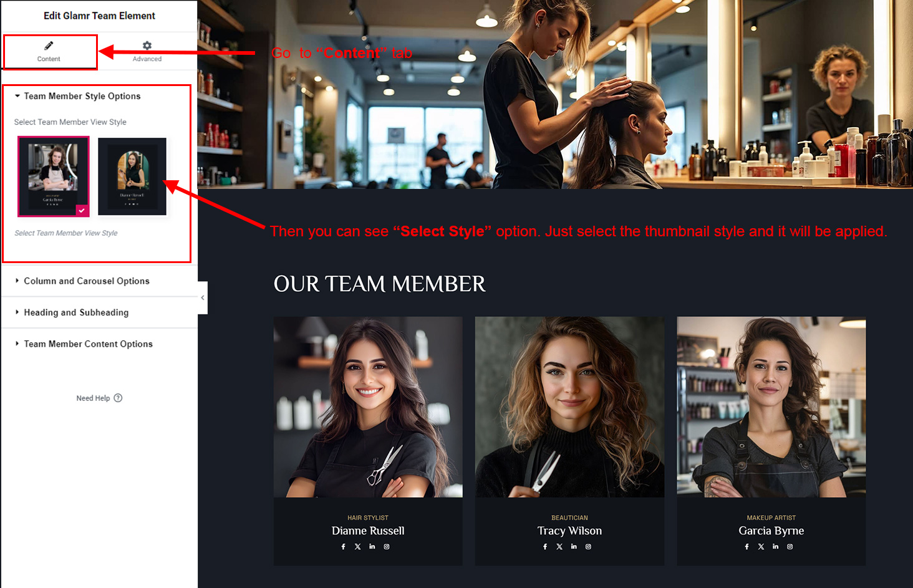Click Tracy Wilson's X social icon
913x588 pixels.
click(x=559, y=547)
